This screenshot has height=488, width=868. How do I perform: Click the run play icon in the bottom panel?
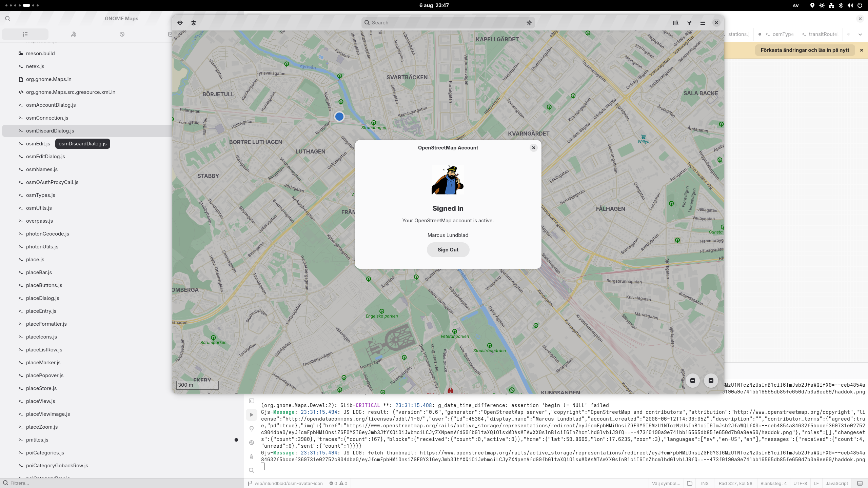252,415
